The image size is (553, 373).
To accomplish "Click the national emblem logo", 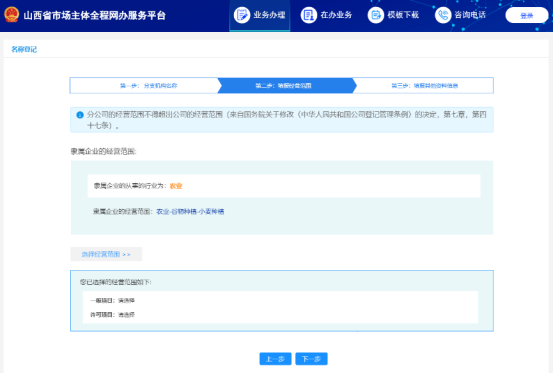I will tap(12, 15).
